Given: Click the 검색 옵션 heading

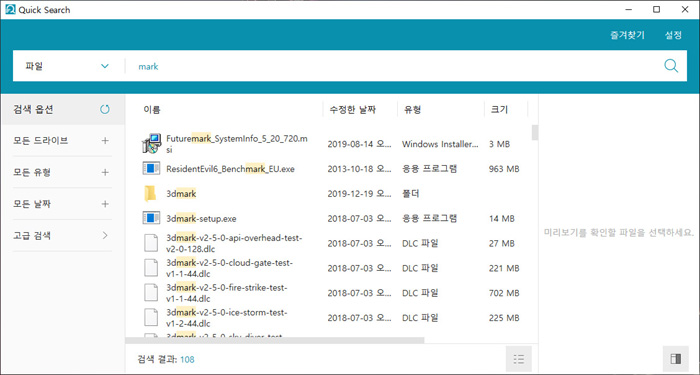Looking at the screenshot, I should coord(33,109).
